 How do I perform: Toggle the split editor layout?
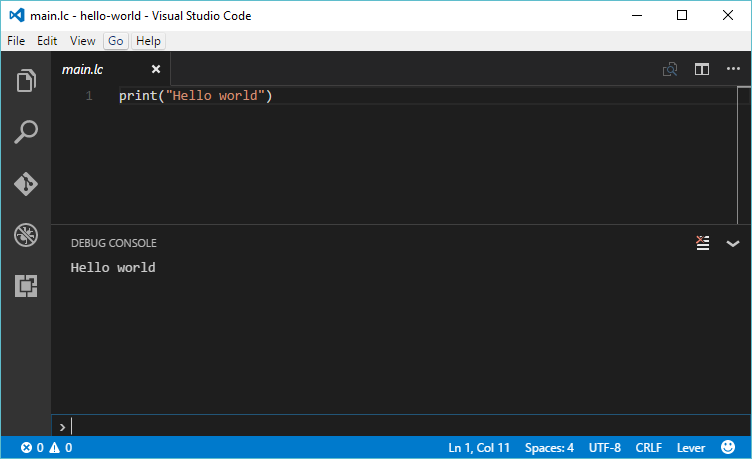pyautogui.click(x=702, y=69)
